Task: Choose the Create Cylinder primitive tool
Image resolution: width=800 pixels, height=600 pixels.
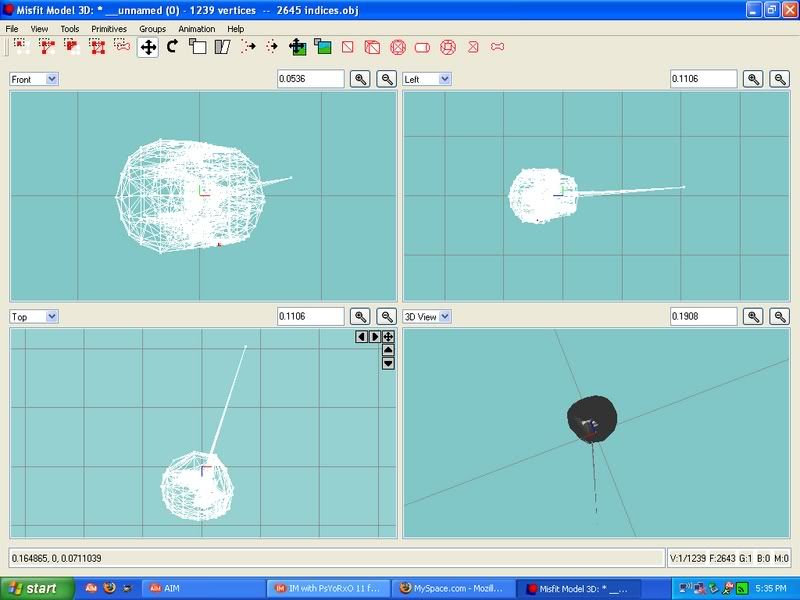Action: (x=422, y=47)
